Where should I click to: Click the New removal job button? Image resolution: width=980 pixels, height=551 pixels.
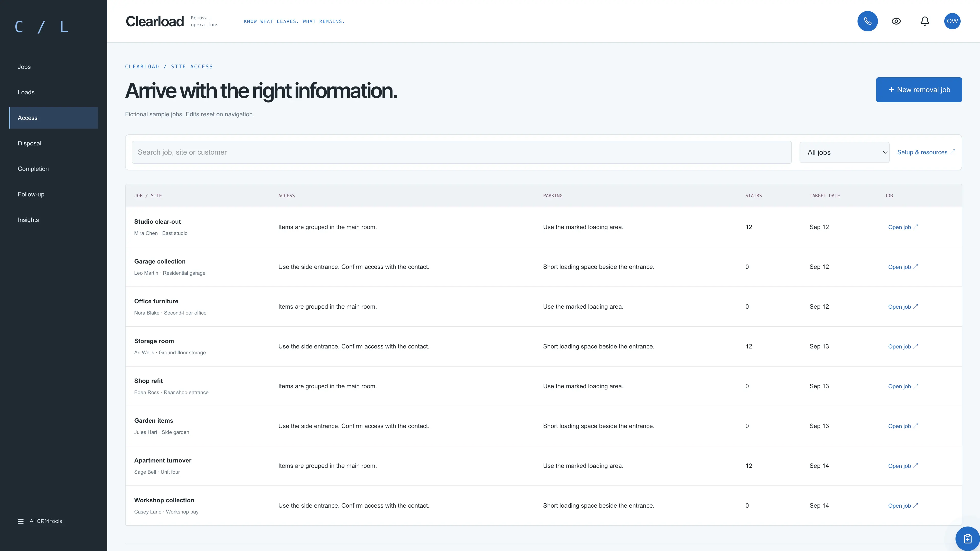[919, 90]
